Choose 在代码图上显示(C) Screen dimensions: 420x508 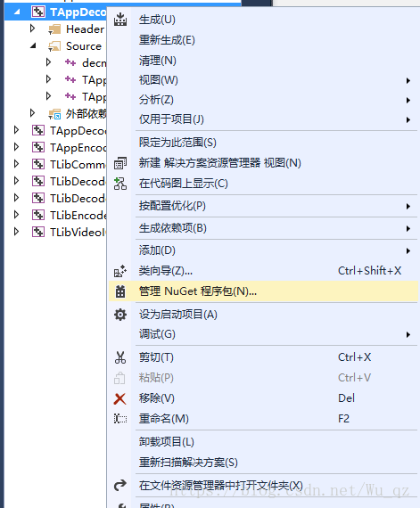tap(263, 184)
